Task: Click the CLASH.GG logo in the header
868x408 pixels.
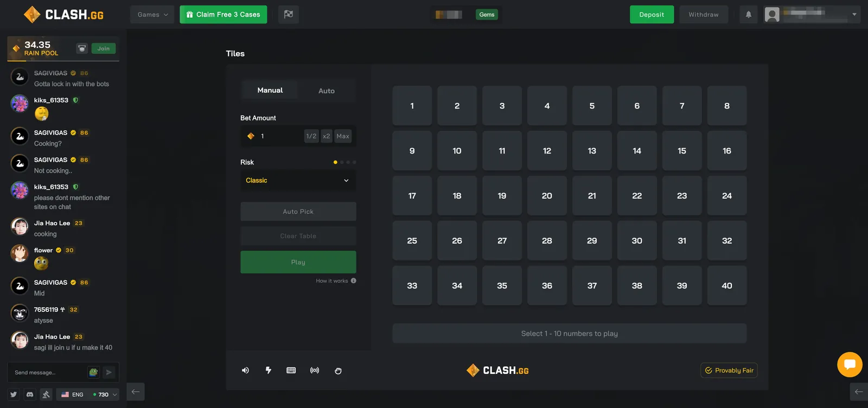Action: (63, 15)
